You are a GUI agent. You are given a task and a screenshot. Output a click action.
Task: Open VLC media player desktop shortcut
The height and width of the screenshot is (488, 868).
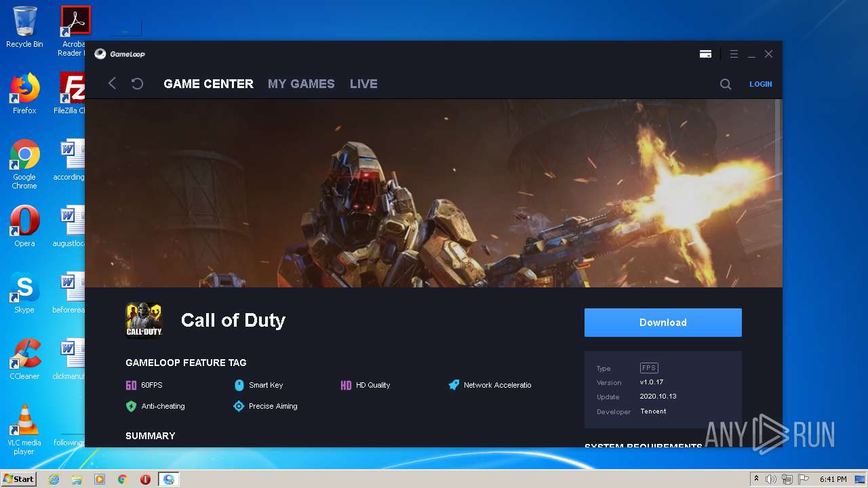[x=24, y=430]
